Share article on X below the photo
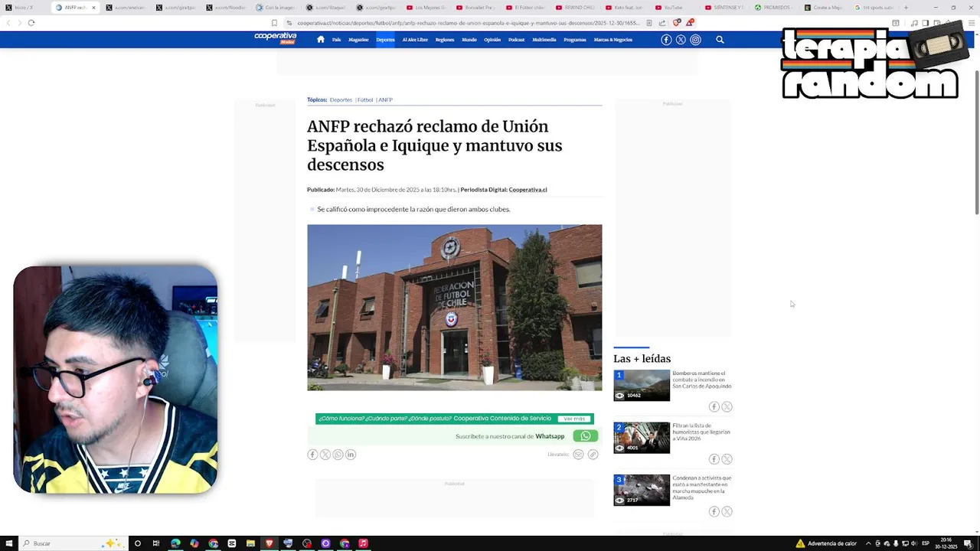Screen dimensions: 980x551 pyautogui.click(x=325, y=455)
